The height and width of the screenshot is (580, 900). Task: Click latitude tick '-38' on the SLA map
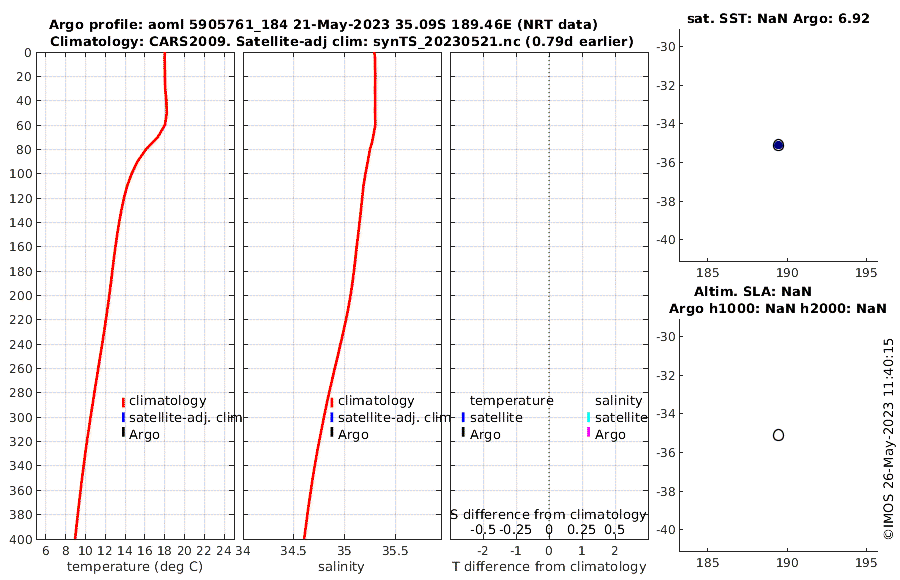click(666, 492)
